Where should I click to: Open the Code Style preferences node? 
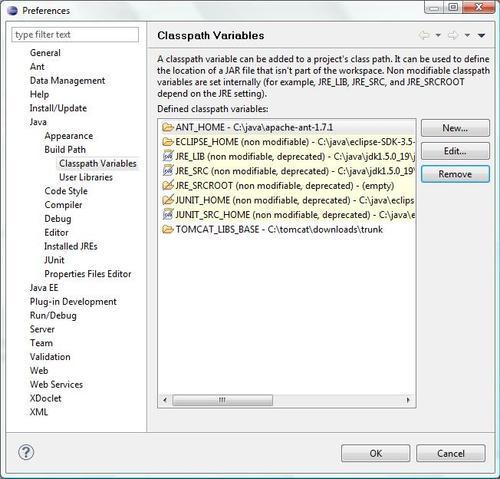[66, 191]
